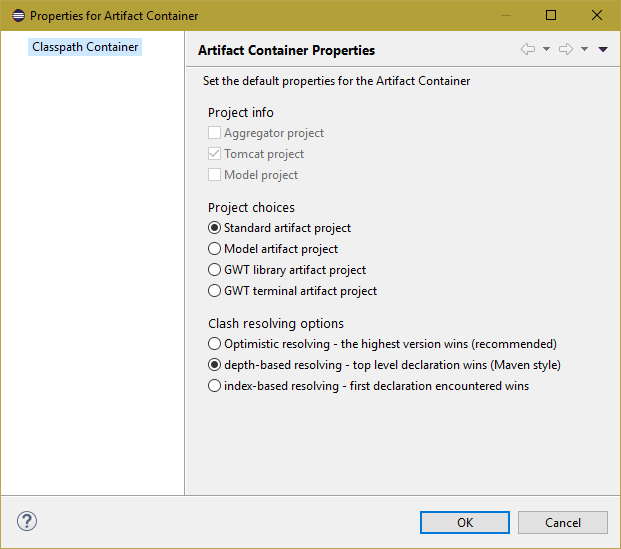Toggle the Tomcat project checkbox

click(x=214, y=154)
